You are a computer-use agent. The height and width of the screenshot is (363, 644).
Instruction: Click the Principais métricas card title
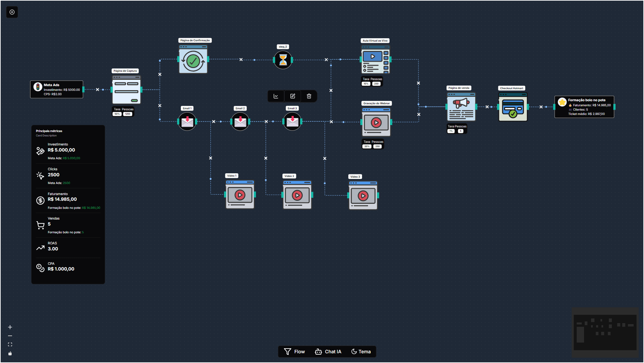[49, 131]
